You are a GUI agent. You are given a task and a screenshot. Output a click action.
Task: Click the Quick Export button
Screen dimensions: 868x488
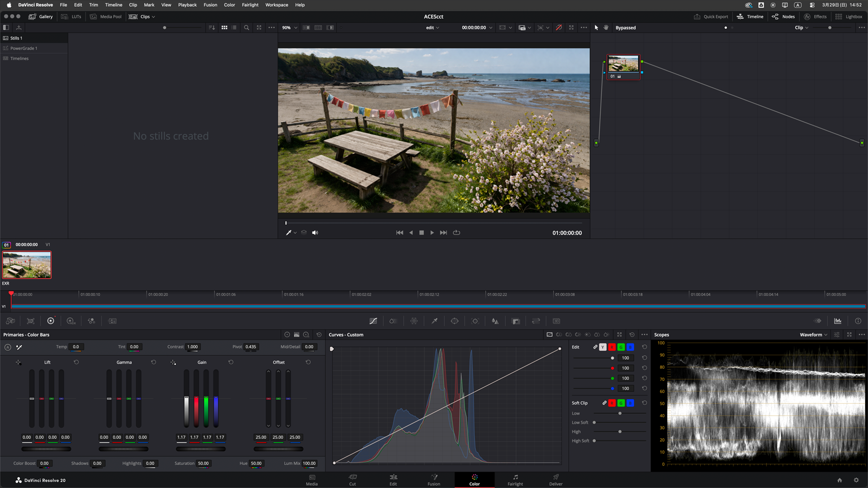pos(711,16)
